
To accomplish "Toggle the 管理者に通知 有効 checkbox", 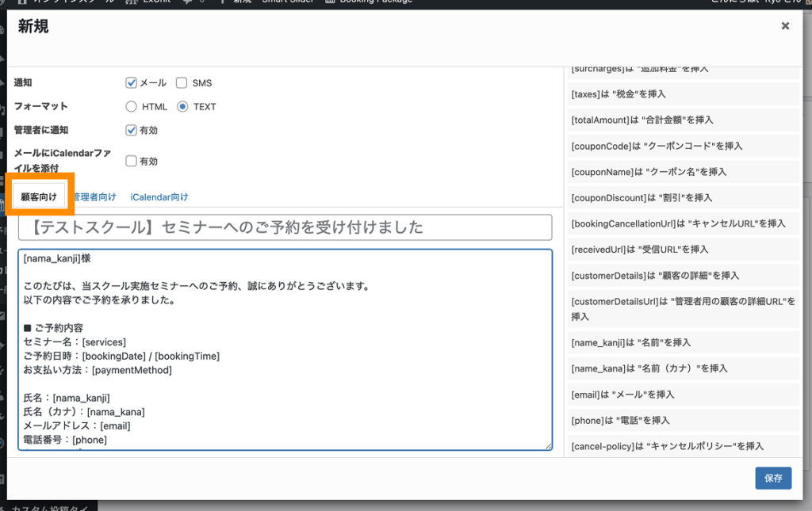I will [x=132, y=130].
